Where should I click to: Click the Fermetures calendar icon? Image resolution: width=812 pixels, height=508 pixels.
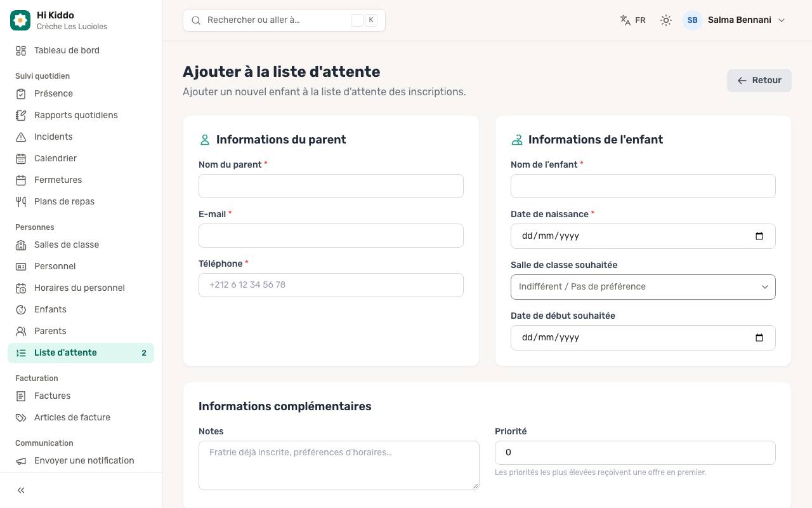[x=21, y=180]
